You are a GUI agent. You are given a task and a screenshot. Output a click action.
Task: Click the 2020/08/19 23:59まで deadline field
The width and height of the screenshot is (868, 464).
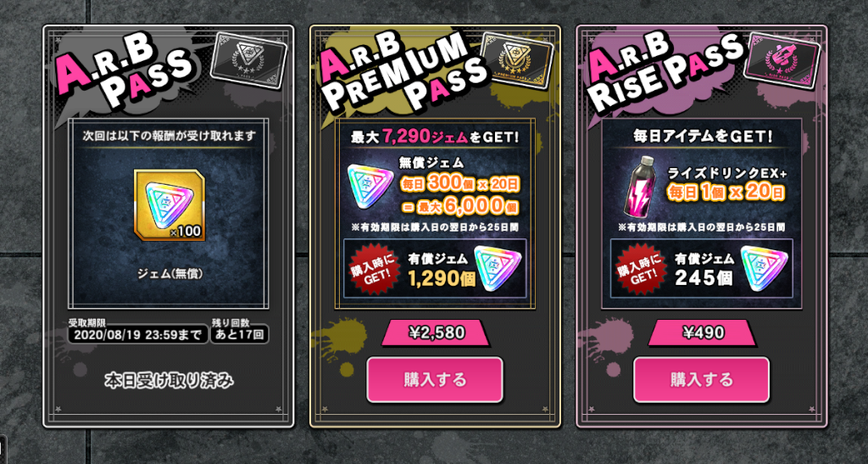coord(138,334)
